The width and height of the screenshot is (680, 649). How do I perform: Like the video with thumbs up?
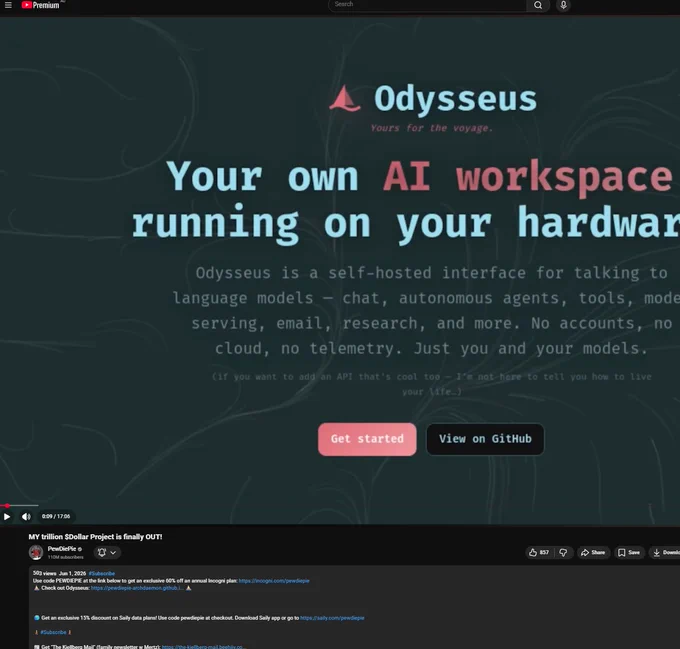pyautogui.click(x=539, y=552)
